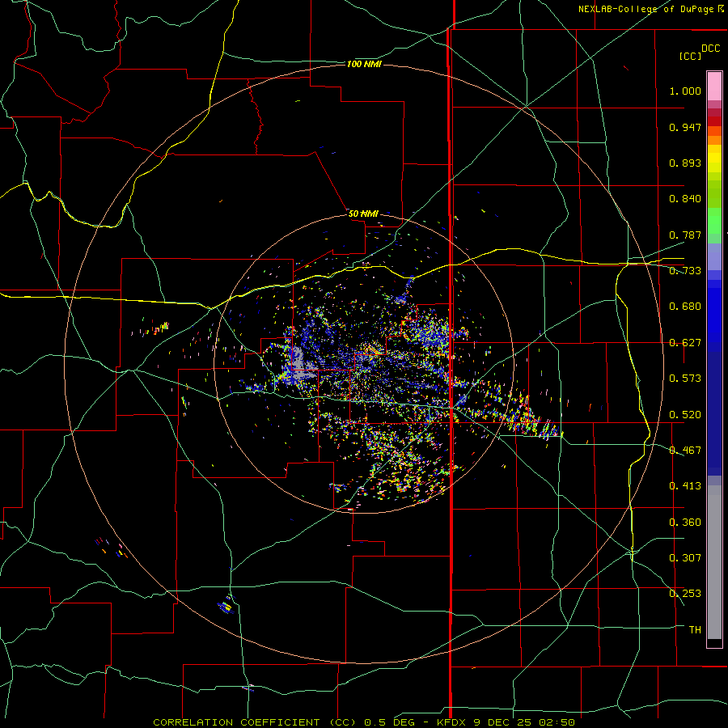Click the 0.520 scale value
The image size is (728, 728).
click(x=685, y=415)
